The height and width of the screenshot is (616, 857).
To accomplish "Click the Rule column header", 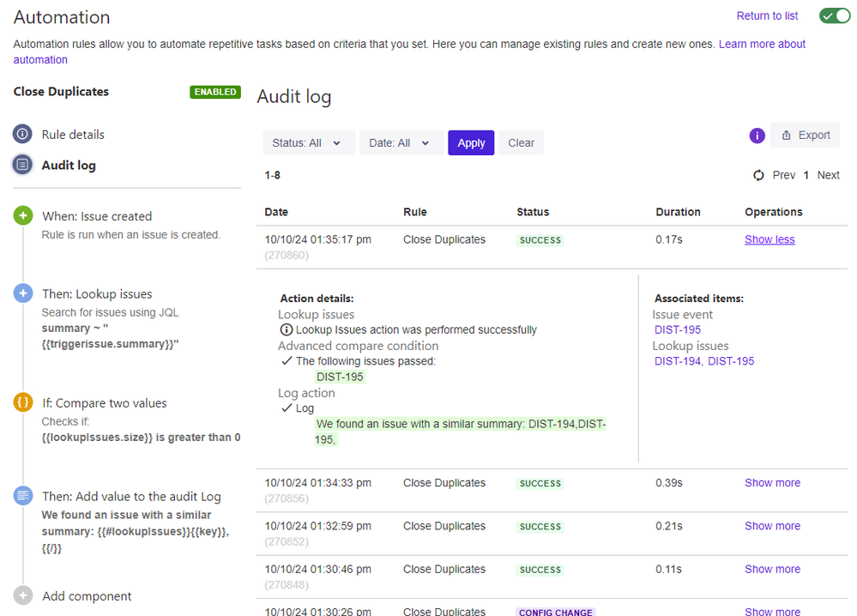I will pyautogui.click(x=415, y=212).
